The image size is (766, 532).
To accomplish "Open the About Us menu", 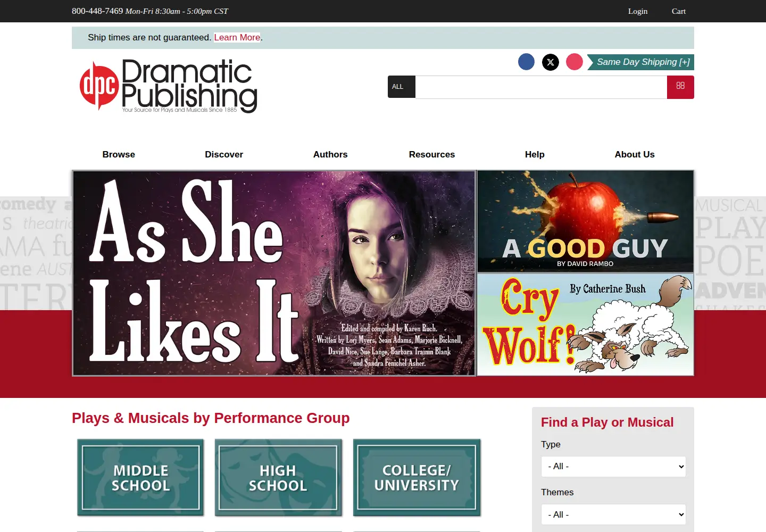I will 635,154.
